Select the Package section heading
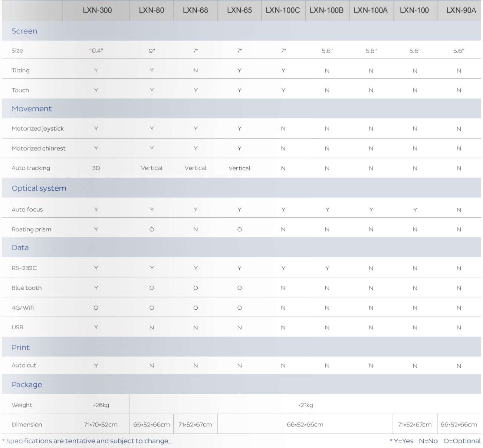 (x=27, y=385)
